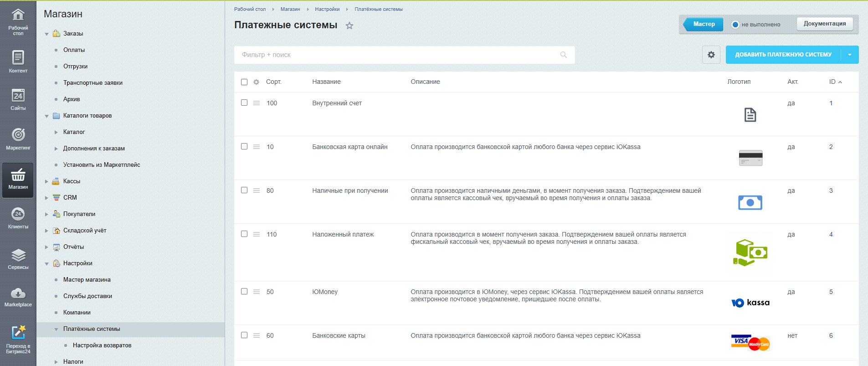Add page to favorites with star icon
This screenshot has height=366, width=868.
pyautogui.click(x=349, y=26)
